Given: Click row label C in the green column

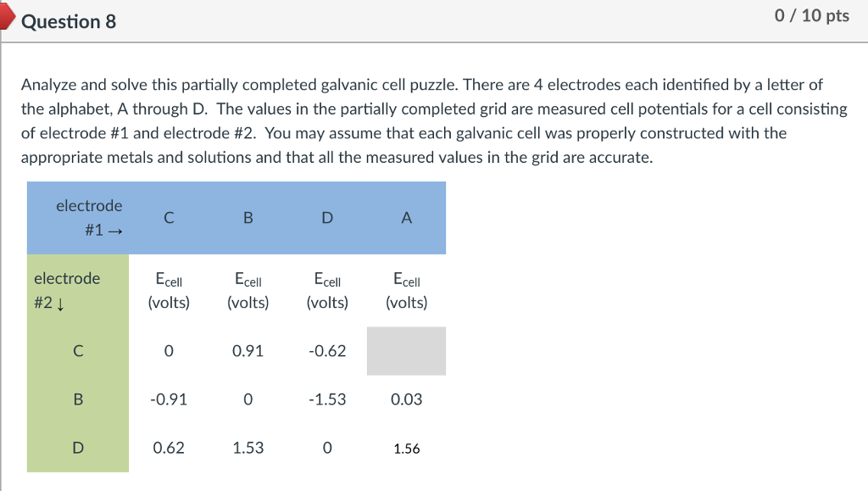Looking at the screenshot, I should 77,351.
